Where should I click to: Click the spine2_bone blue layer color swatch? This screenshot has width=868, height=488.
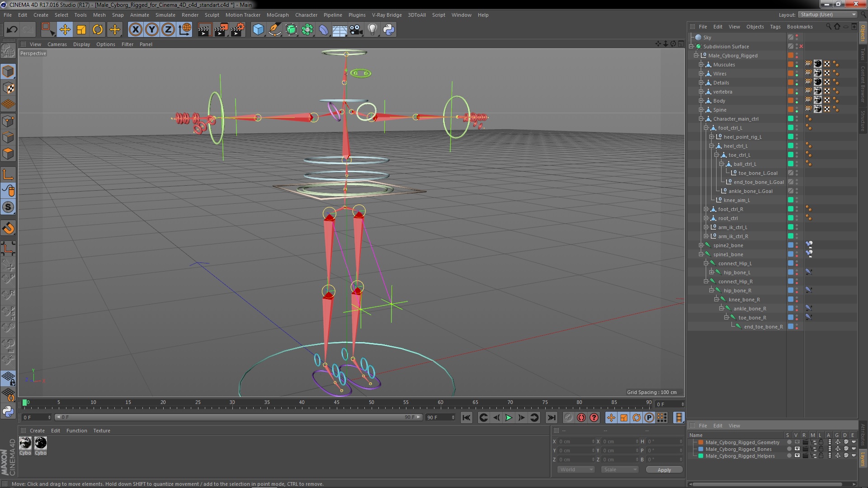[x=791, y=245]
